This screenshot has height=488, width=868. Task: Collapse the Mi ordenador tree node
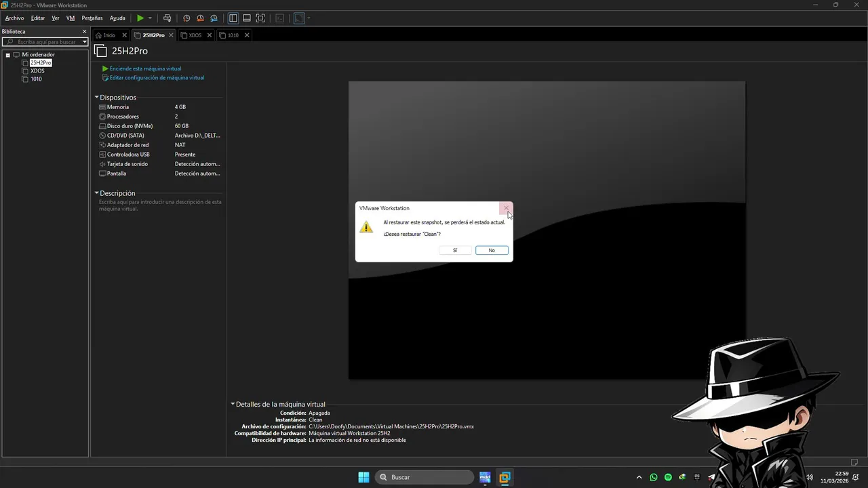click(7, 55)
